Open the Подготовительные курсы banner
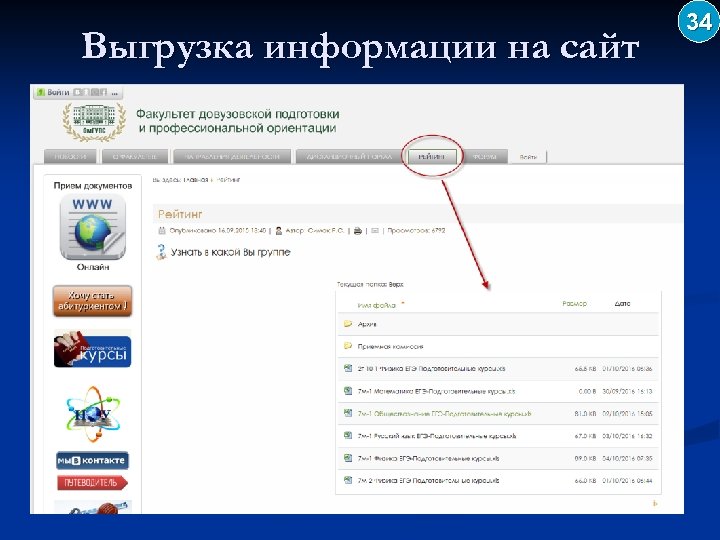The width and height of the screenshot is (720, 540). coord(92,349)
